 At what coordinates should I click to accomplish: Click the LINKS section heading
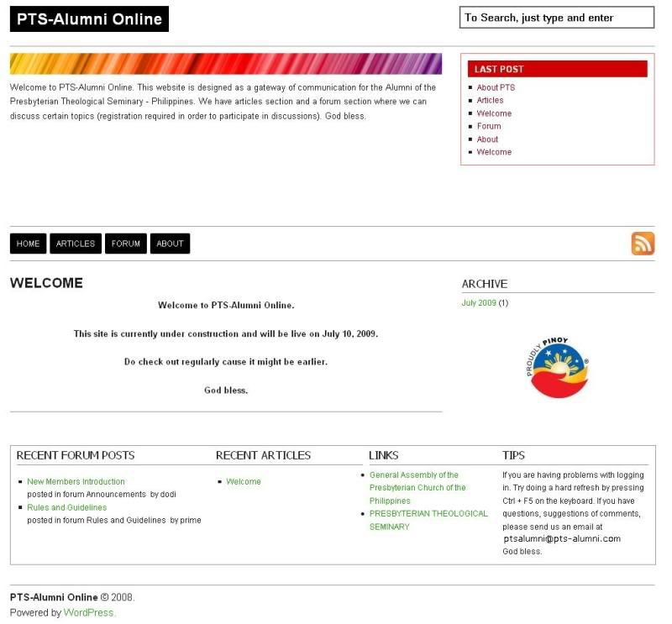(384, 455)
